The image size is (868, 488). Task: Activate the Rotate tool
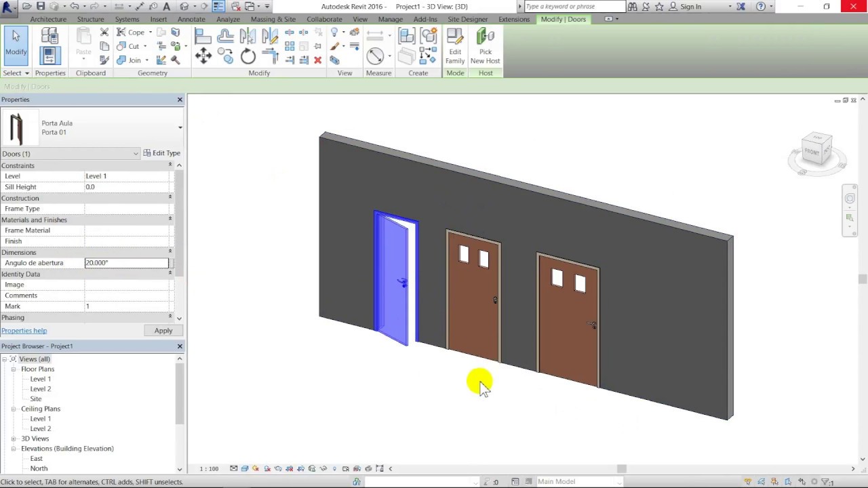point(248,57)
